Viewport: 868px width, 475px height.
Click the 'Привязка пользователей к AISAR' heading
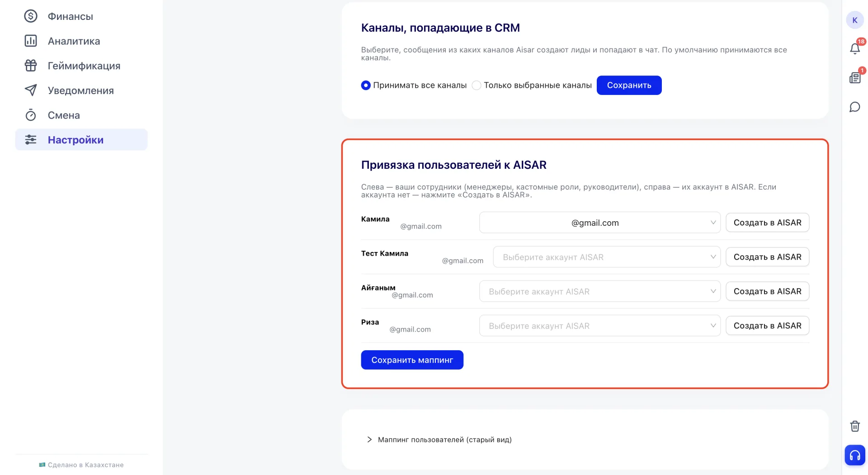point(453,165)
